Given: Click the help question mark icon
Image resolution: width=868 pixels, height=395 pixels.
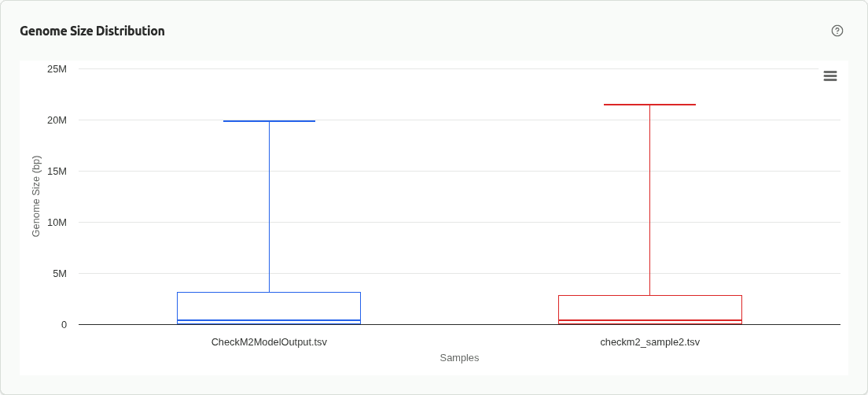Looking at the screenshot, I should [x=837, y=31].
